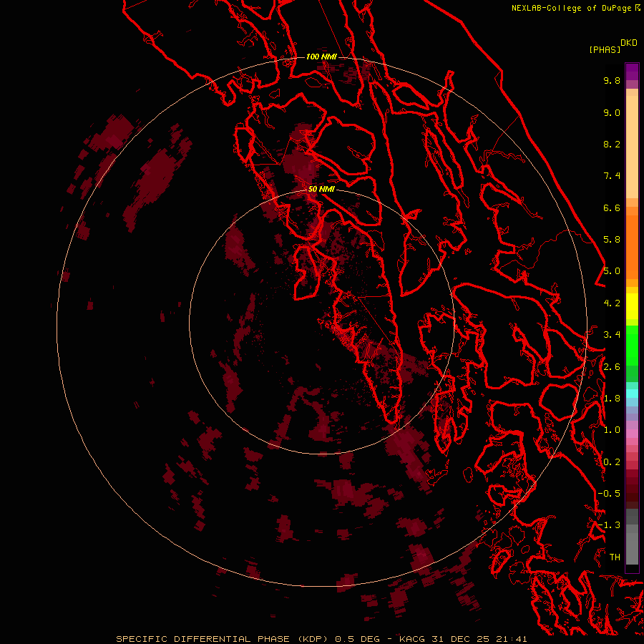Click the 1.8 value on the scale
This screenshot has height=644, width=644.
click(x=612, y=399)
